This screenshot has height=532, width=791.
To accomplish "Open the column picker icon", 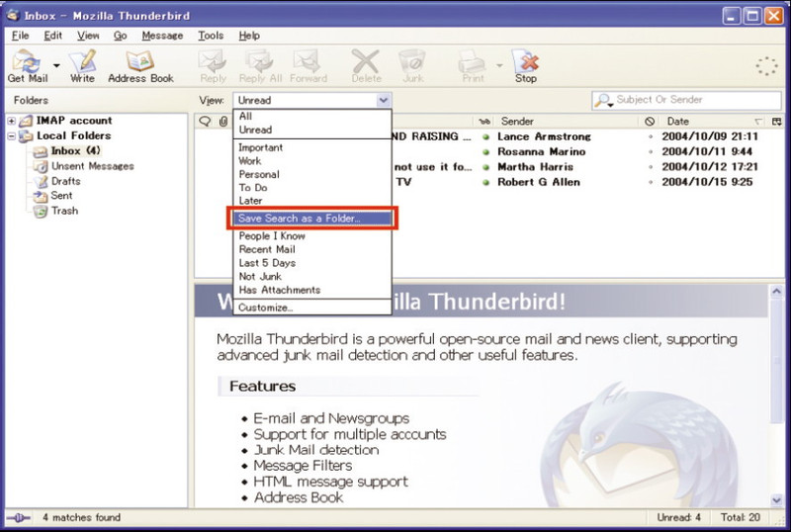I will 777,122.
